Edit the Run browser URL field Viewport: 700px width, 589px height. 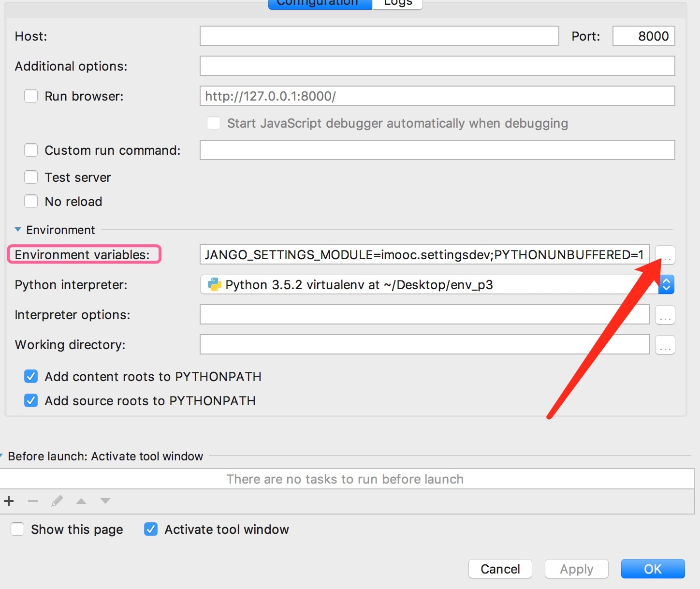(437, 96)
